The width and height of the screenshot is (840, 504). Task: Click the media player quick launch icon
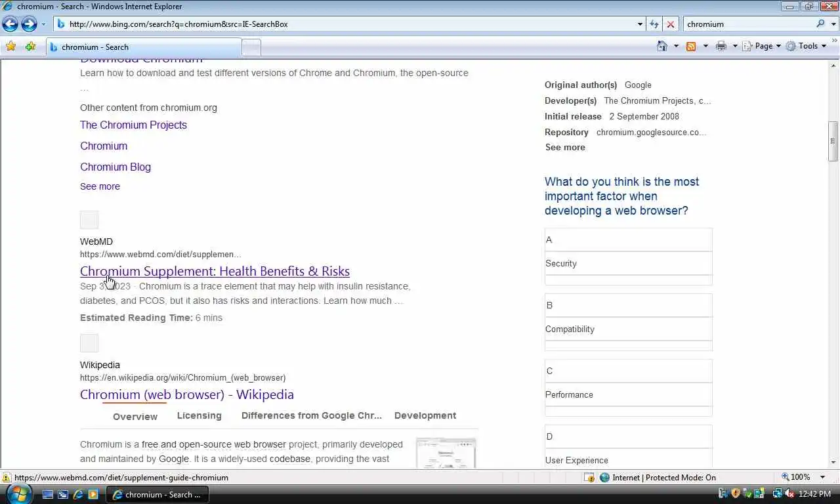(x=93, y=494)
